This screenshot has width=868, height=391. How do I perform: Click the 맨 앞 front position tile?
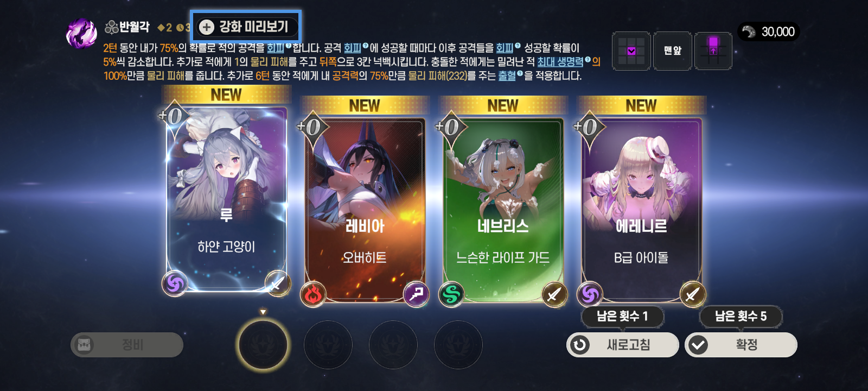tap(673, 51)
